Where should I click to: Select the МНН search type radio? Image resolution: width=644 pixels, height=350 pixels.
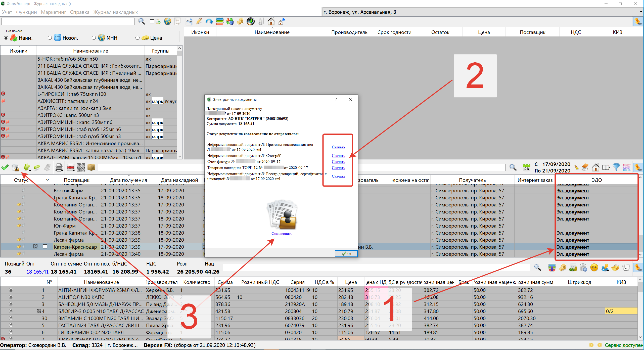94,38
